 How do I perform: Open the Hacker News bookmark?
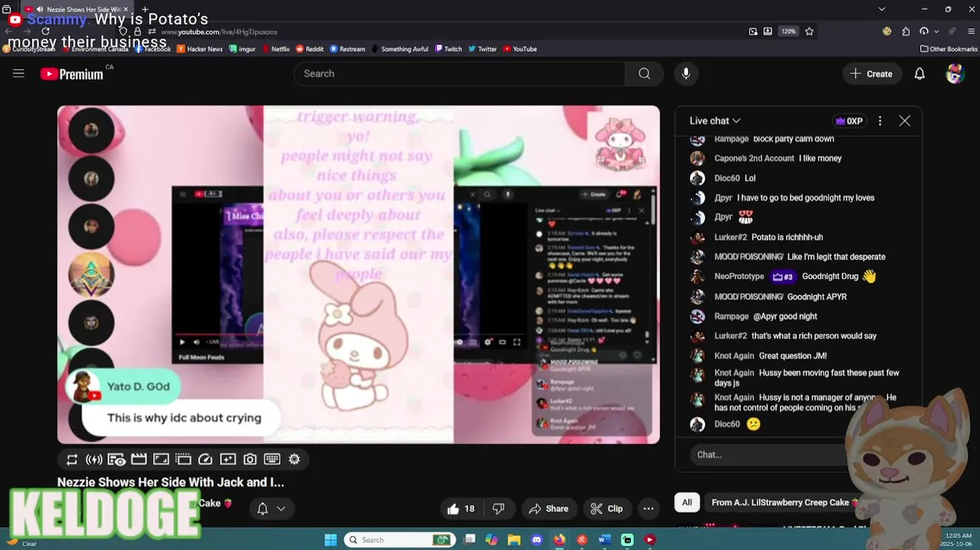coord(199,49)
